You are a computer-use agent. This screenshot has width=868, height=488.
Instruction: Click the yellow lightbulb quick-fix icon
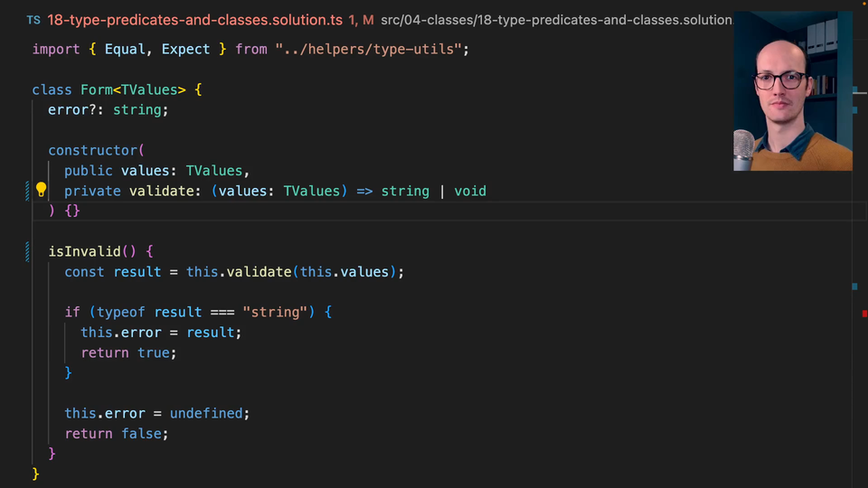(41, 190)
